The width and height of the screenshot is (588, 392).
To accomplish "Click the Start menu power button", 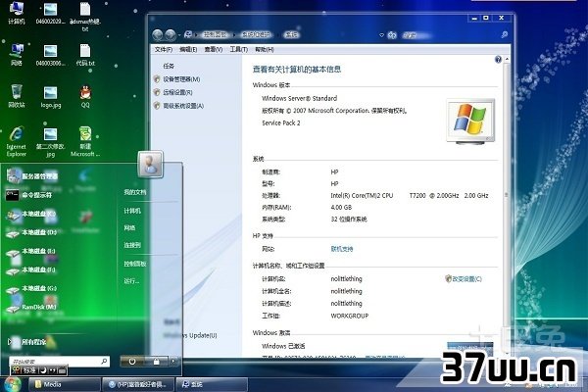I will pos(132,362).
